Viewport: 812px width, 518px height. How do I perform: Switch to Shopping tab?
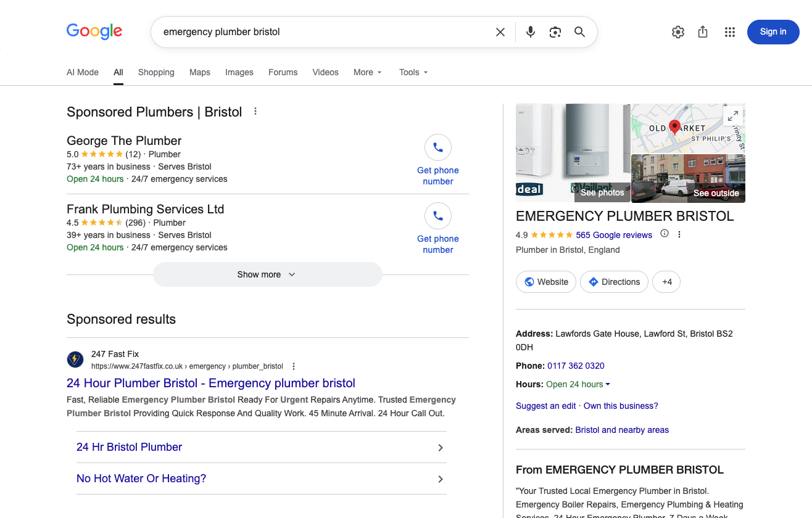pos(156,72)
